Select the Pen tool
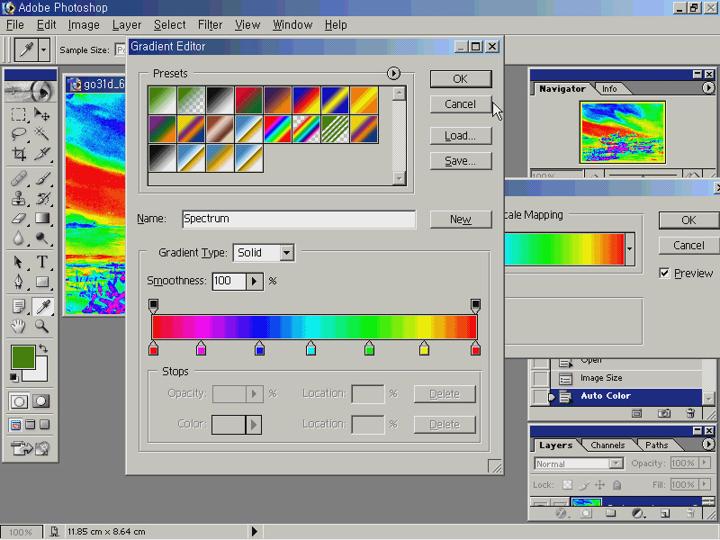This screenshot has width=720, height=540. tap(18, 281)
